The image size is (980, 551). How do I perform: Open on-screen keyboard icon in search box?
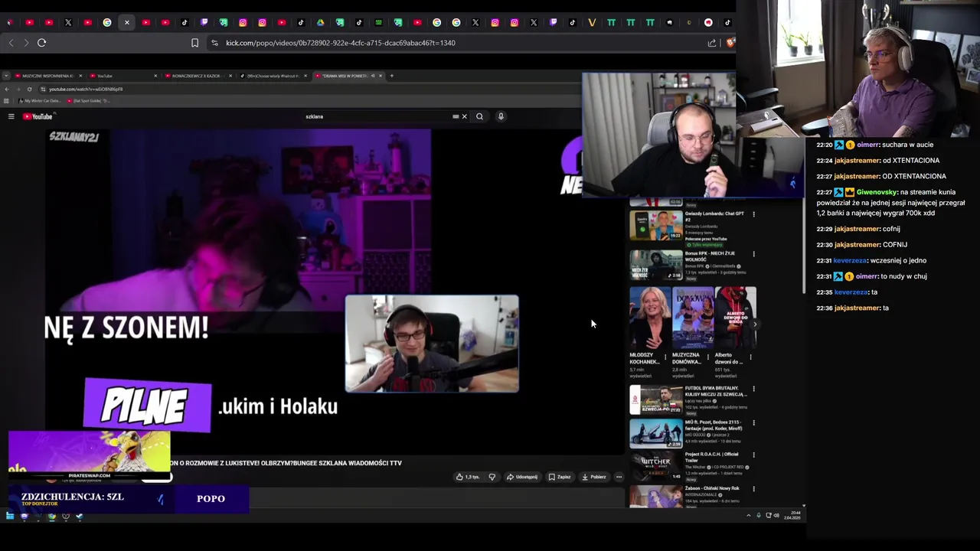pos(456,116)
